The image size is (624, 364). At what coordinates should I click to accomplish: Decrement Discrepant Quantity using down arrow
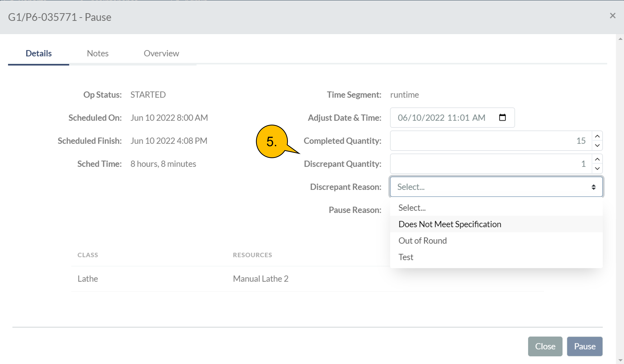[x=597, y=168]
